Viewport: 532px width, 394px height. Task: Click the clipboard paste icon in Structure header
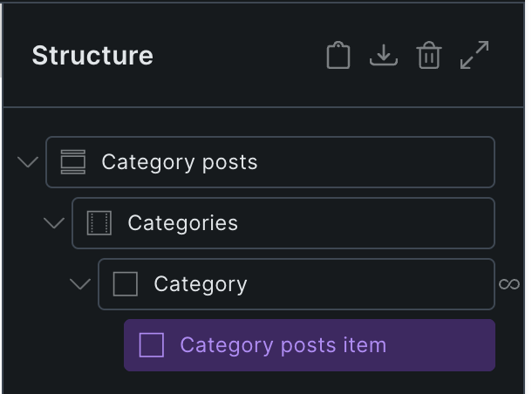point(338,56)
